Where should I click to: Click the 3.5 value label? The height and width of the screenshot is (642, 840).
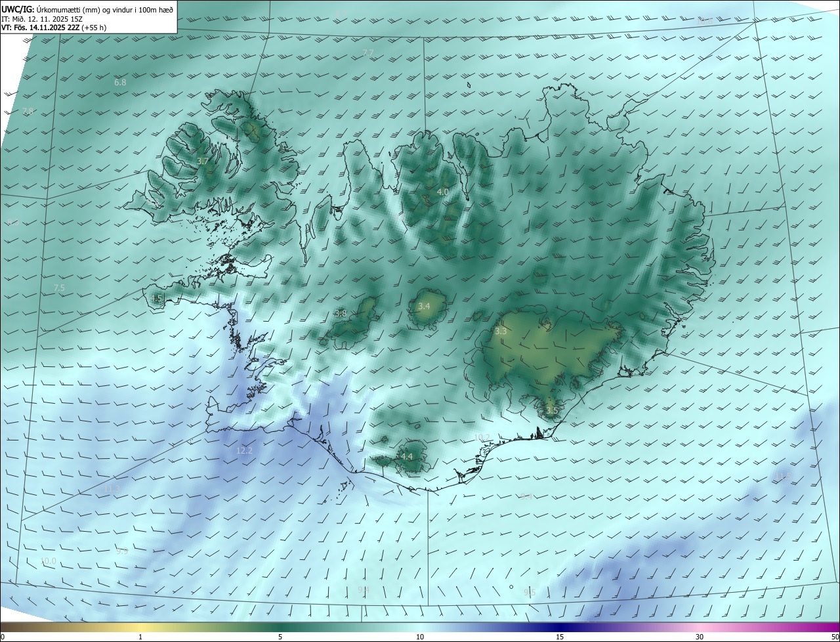[x=552, y=411]
